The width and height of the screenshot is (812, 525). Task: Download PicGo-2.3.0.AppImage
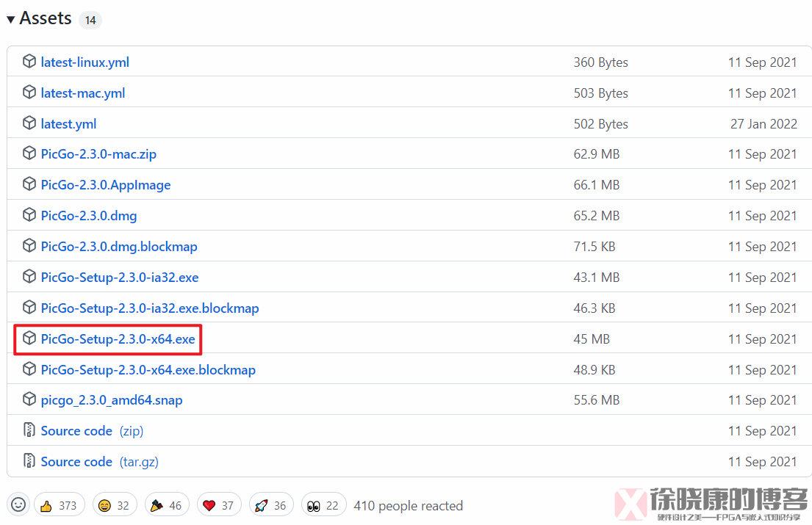click(x=106, y=185)
